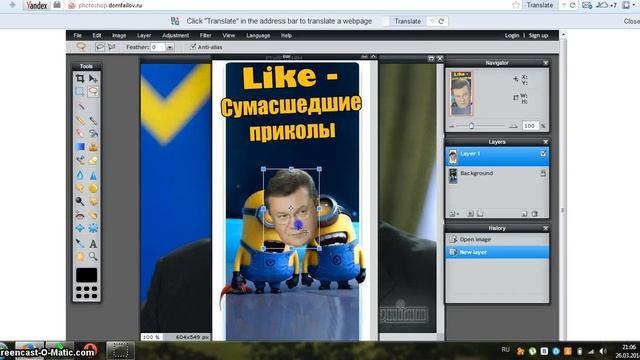Select the Pinch tool

[93, 229]
